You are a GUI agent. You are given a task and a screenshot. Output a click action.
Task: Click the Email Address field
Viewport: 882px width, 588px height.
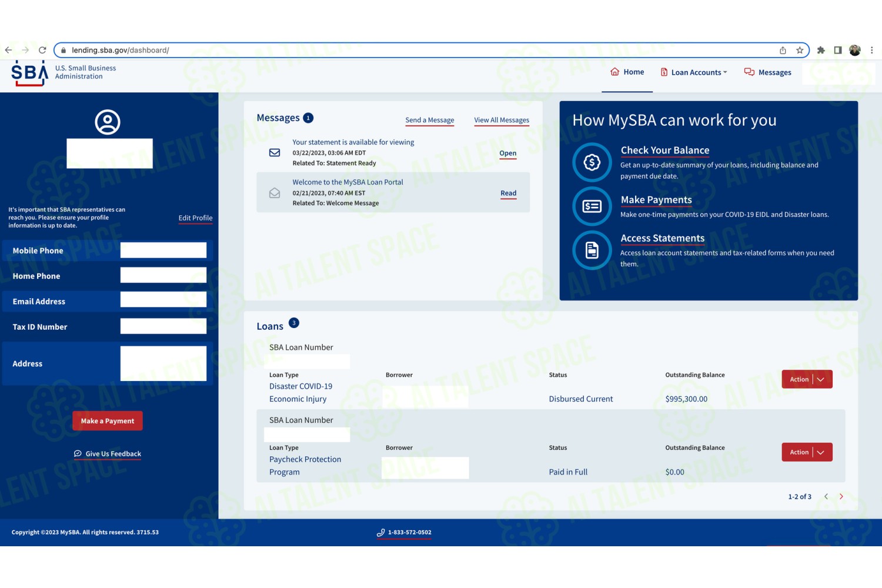[x=163, y=299]
